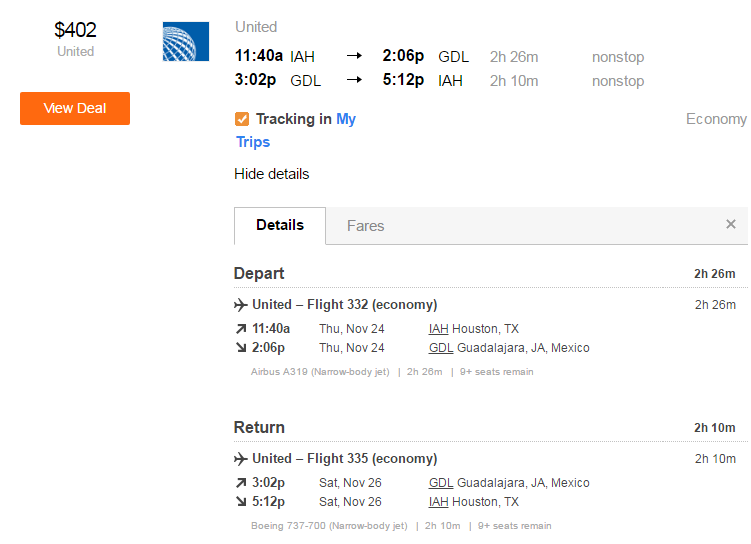Screen dimensions: 751x544
Task: Click the plane icon beside Flight 332
Action: [240, 305]
